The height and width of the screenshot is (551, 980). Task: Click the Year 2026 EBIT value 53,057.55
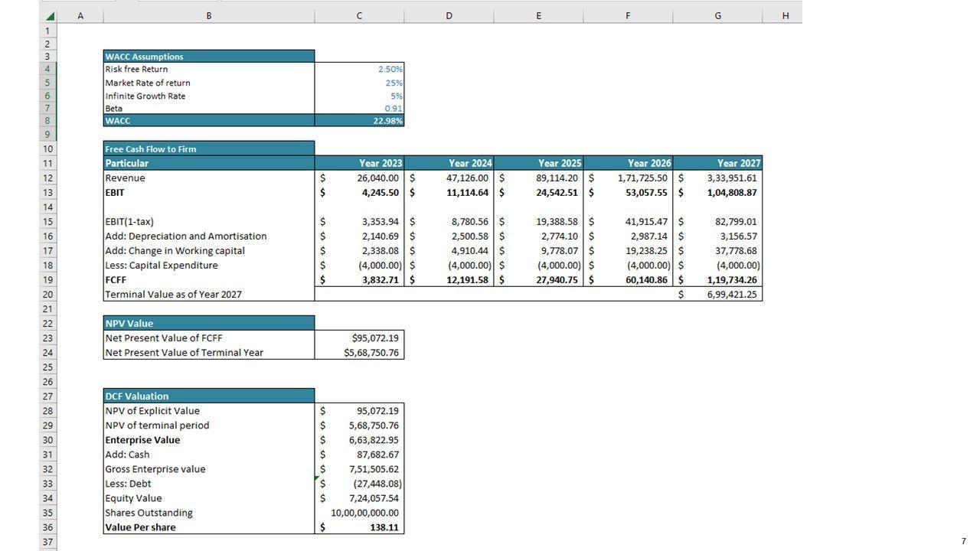click(628, 193)
